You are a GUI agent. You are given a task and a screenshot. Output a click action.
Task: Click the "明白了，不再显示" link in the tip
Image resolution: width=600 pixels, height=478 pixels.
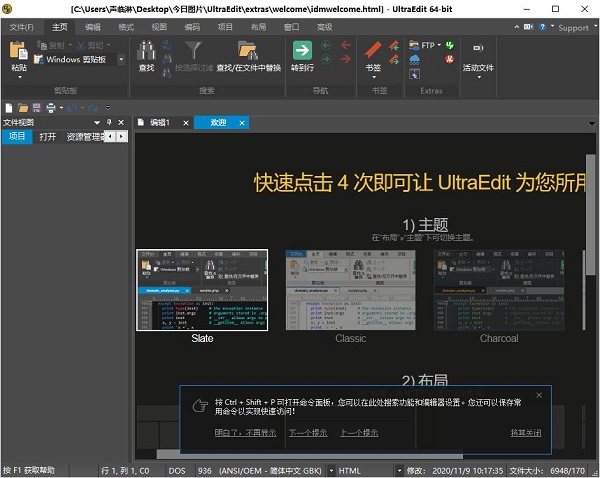(x=245, y=433)
